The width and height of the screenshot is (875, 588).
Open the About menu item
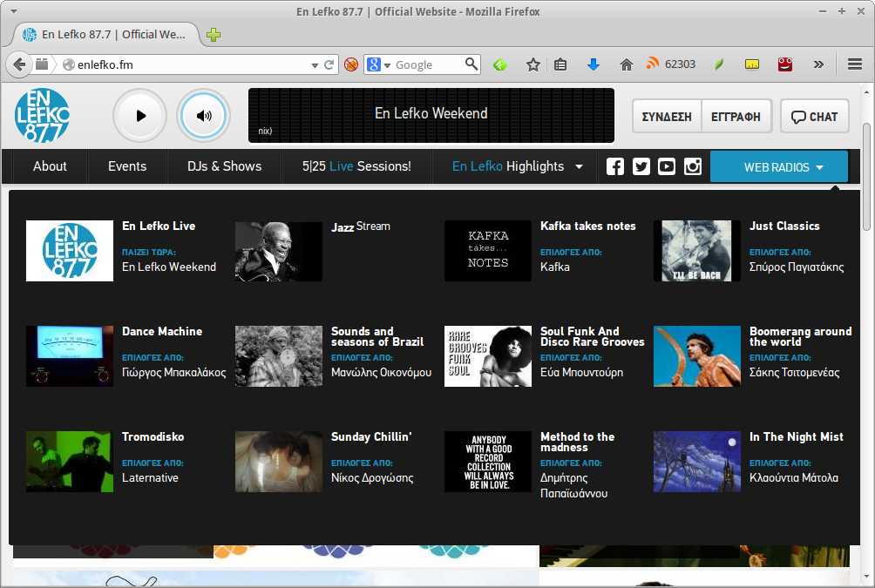[x=50, y=166]
